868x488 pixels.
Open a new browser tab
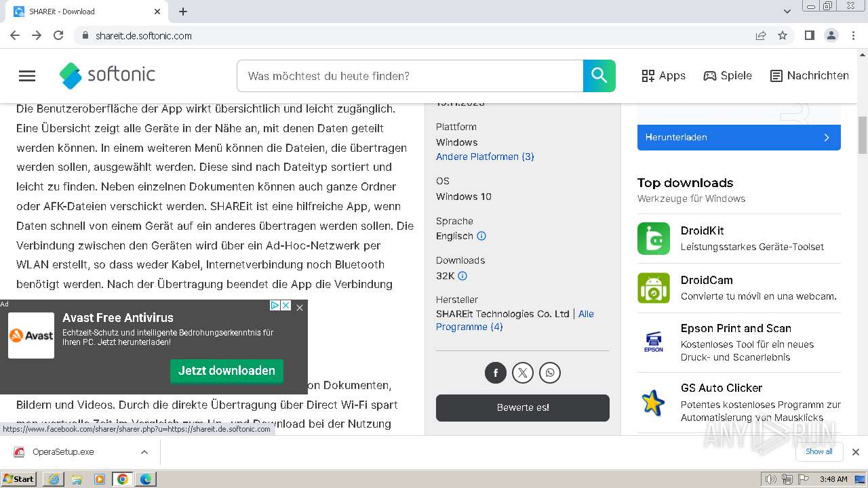tap(183, 12)
